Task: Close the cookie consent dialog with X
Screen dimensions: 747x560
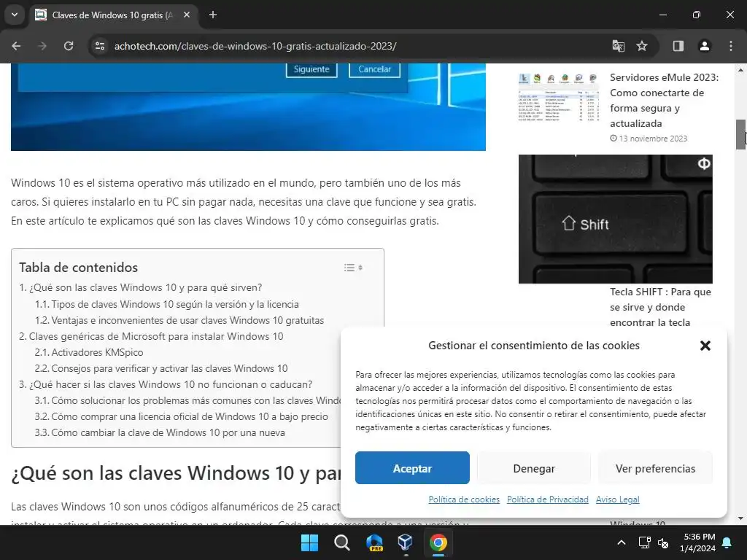Action: (x=705, y=346)
